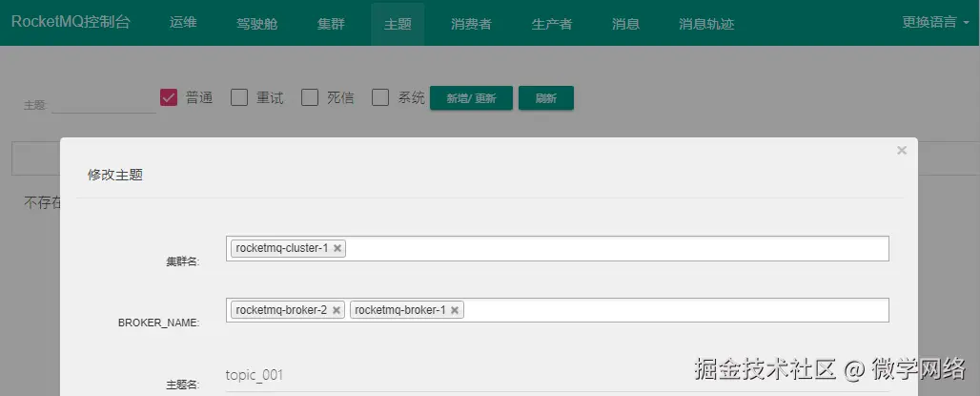Close the 修改主题 dialog
This screenshot has width=980, height=396.
point(901,150)
